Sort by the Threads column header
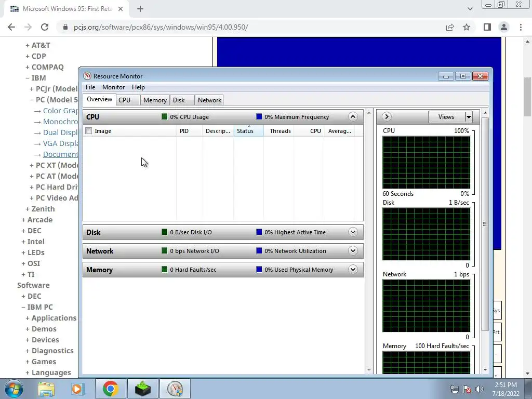This screenshot has height=399, width=532. [279, 131]
